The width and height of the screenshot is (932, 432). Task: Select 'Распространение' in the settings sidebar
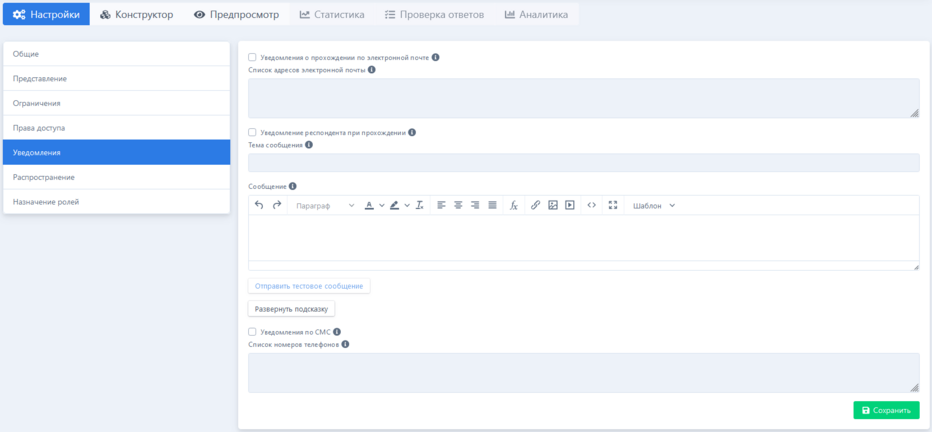tap(116, 177)
